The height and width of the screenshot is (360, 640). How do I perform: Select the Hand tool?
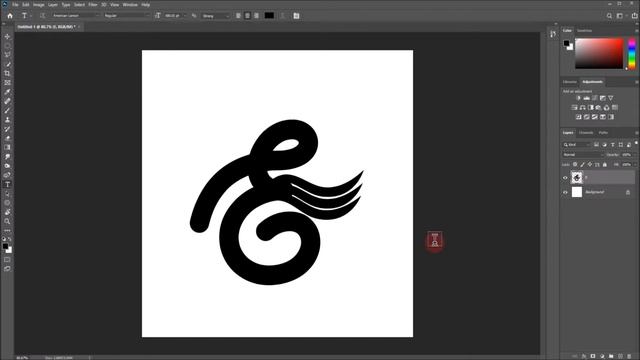7,212
